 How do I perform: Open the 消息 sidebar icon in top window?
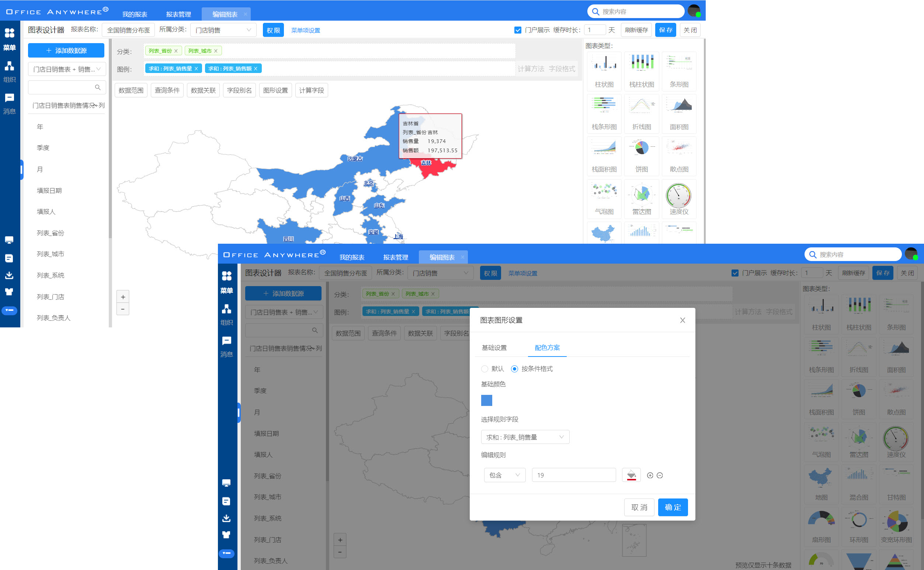[x=10, y=104]
